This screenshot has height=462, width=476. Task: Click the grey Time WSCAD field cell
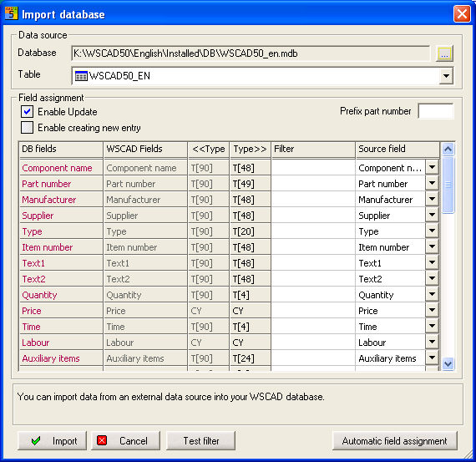(145, 327)
